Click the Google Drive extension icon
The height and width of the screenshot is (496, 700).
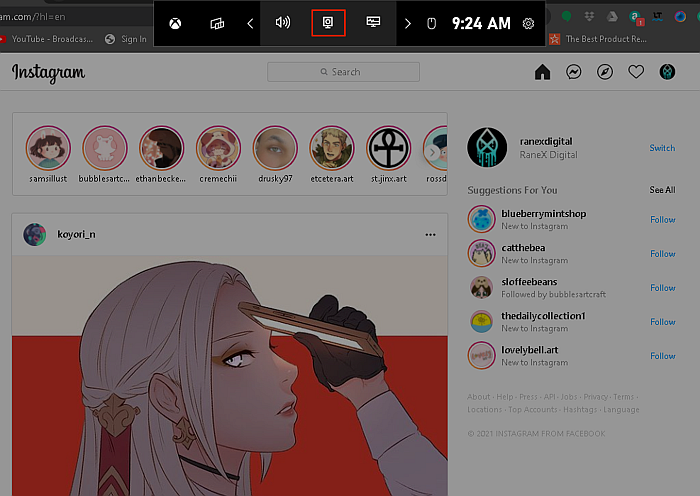pos(612,17)
